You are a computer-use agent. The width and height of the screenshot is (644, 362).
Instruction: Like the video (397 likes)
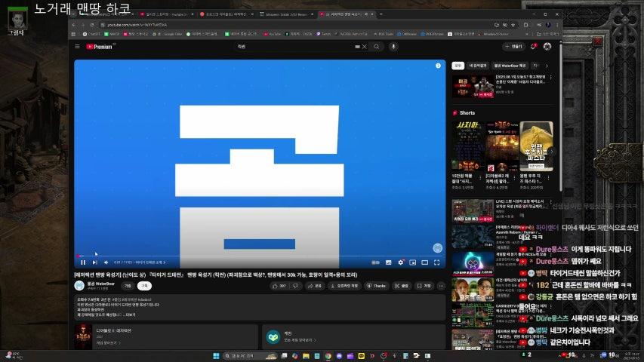279,286
